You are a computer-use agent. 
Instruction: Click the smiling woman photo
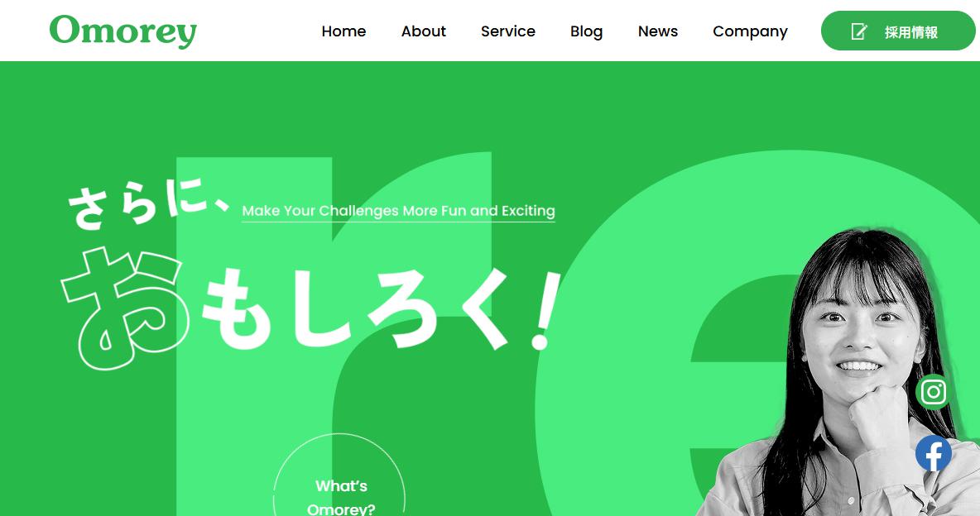pyautogui.click(x=843, y=373)
